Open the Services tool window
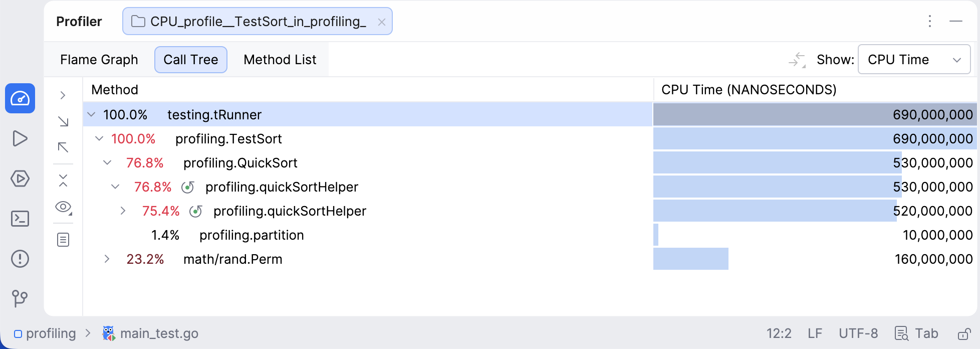This screenshot has height=349, width=980. tap(20, 179)
